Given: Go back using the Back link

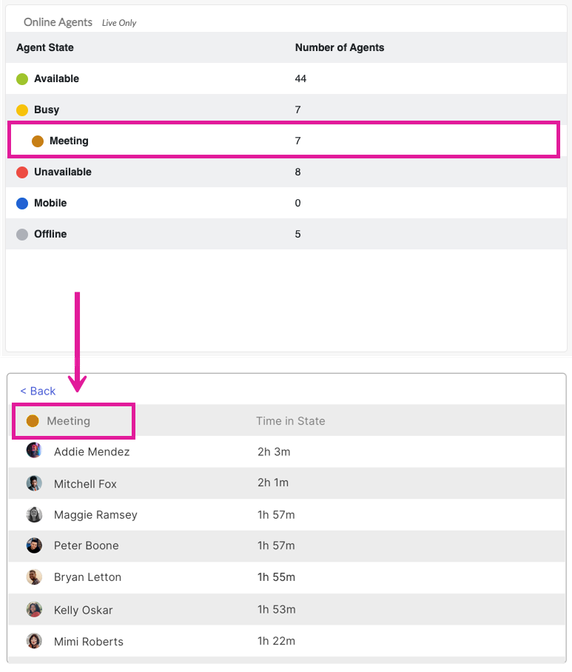Looking at the screenshot, I should pos(38,391).
